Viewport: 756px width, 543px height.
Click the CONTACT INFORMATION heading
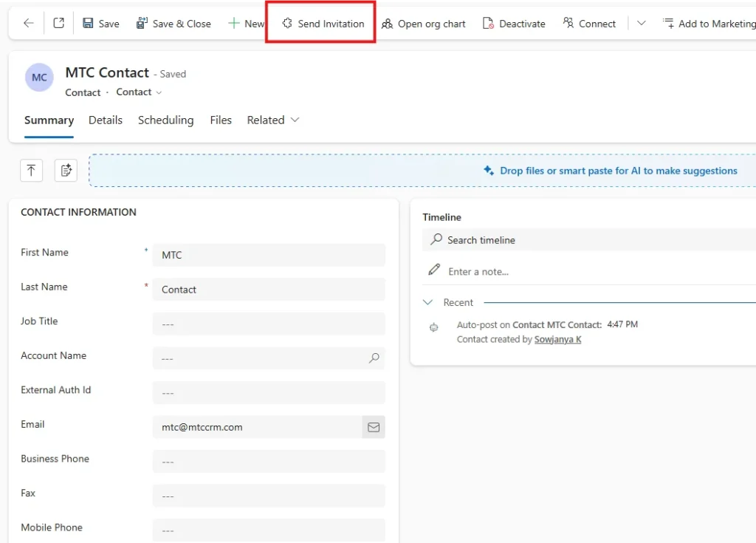(78, 212)
